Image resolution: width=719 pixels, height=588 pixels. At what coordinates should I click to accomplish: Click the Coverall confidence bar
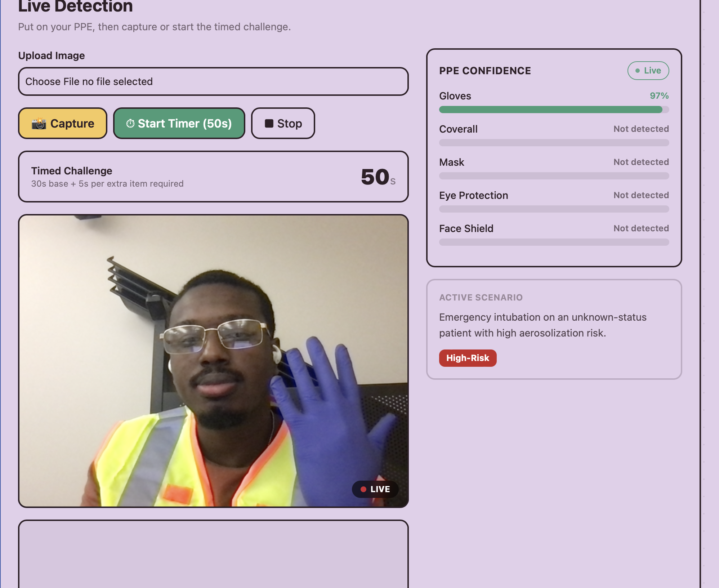point(554,143)
